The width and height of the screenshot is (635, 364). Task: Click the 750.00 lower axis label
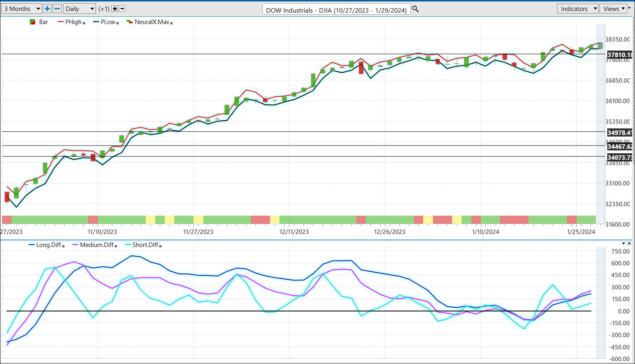(621, 251)
